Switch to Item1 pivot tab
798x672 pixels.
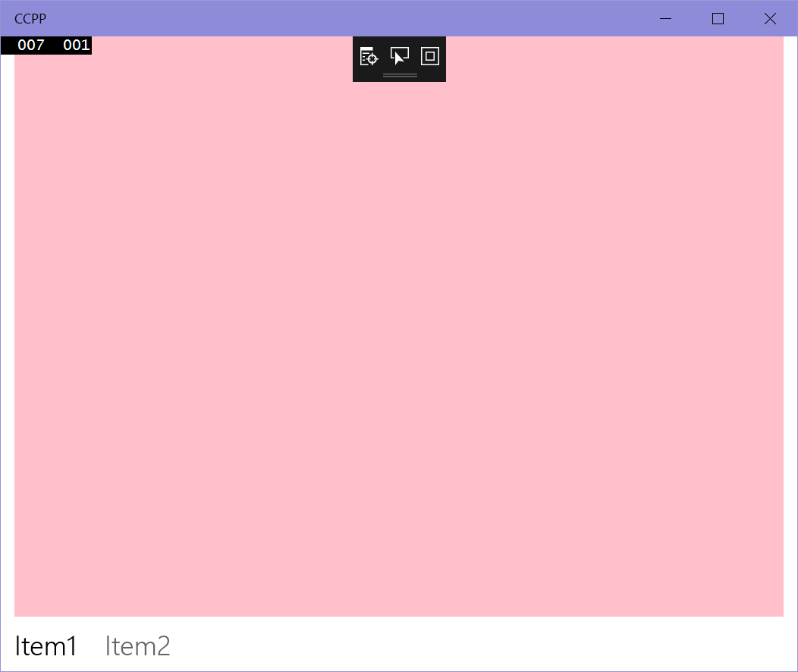click(46, 646)
